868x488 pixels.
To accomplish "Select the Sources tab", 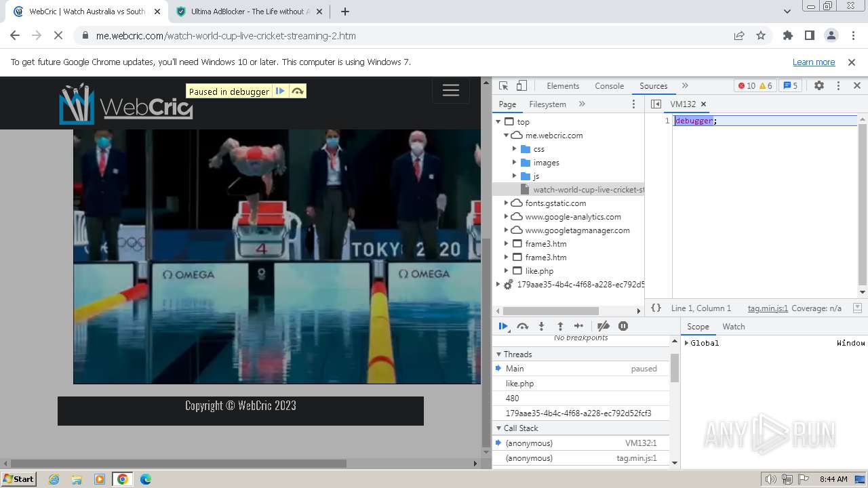I will pos(654,86).
